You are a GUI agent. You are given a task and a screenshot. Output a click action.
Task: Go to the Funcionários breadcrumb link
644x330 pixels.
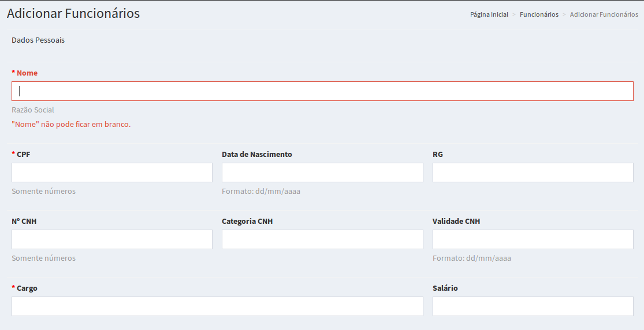click(539, 14)
